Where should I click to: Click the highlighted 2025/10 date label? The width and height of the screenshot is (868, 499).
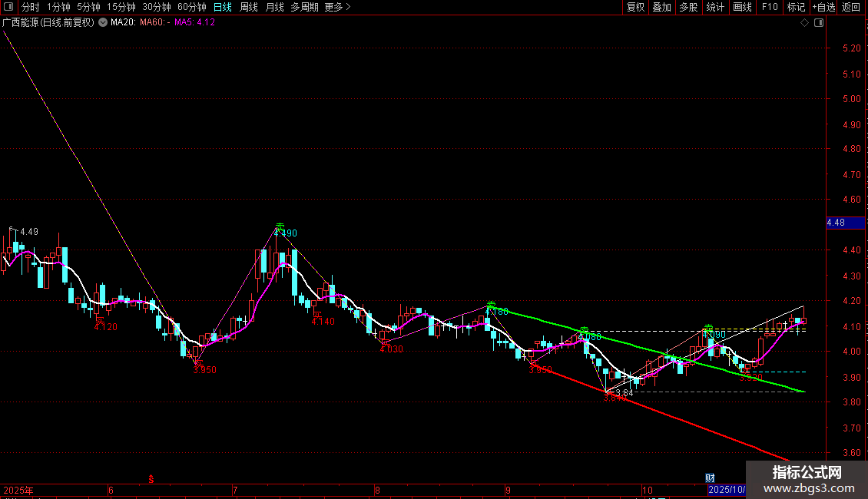click(x=727, y=490)
